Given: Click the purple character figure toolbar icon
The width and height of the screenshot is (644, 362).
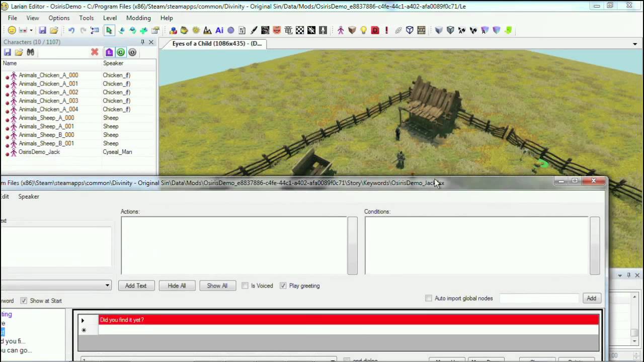Looking at the screenshot, I should 341,30.
